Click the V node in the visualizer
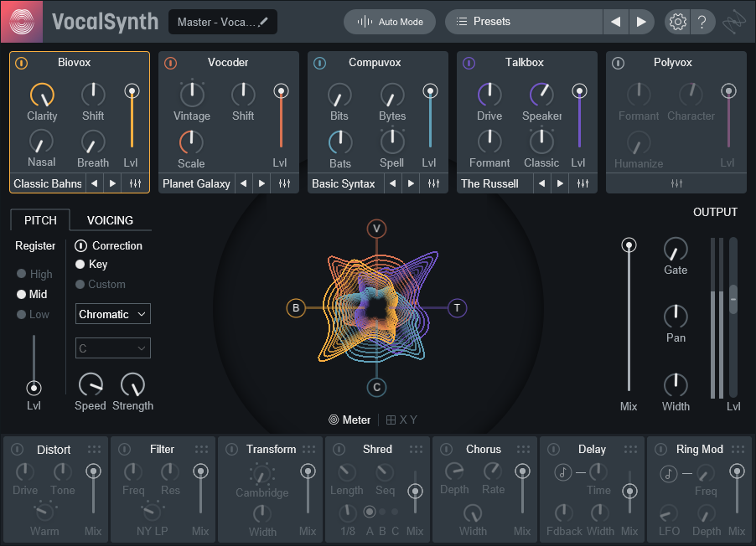This screenshot has height=546, width=756. click(376, 229)
